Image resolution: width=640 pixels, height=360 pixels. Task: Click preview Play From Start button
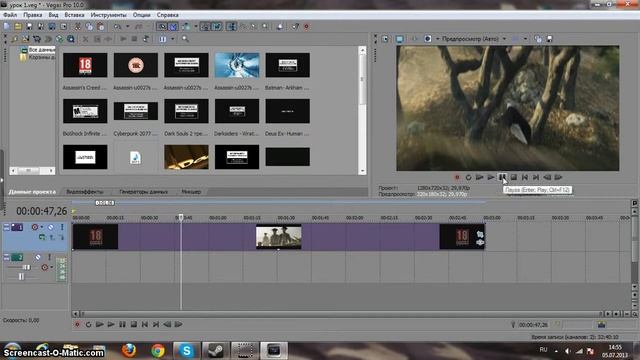click(480, 178)
